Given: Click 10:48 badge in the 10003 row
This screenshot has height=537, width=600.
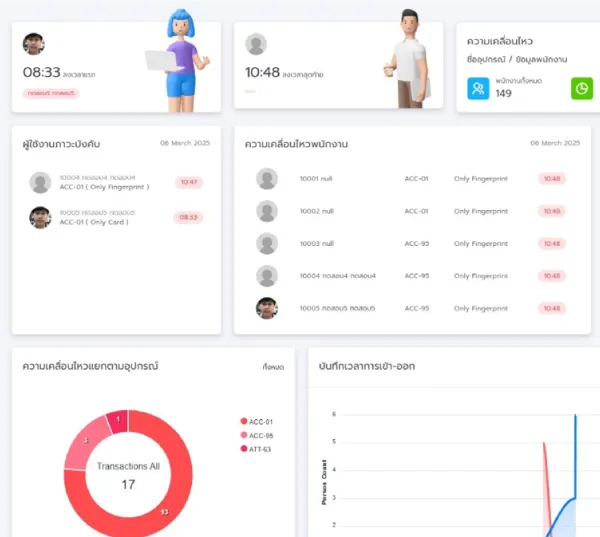Looking at the screenshot, I should [x=552, y=243].
